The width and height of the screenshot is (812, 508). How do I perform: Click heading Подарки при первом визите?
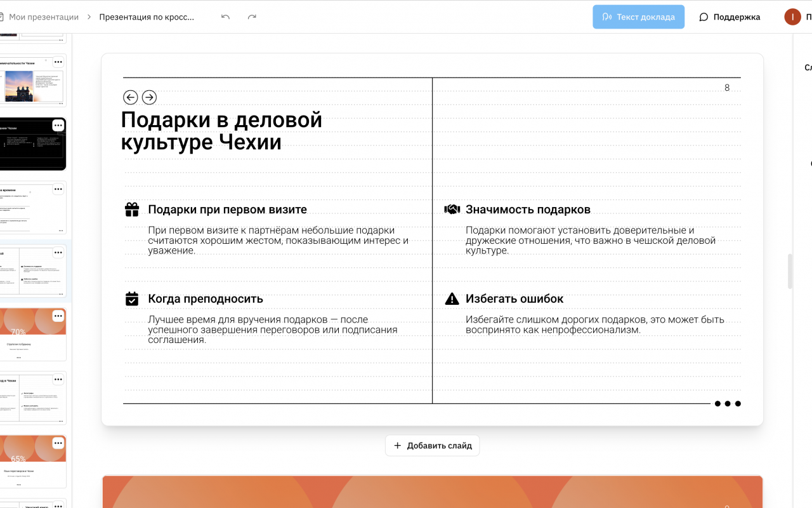click(x=227, y=210)
